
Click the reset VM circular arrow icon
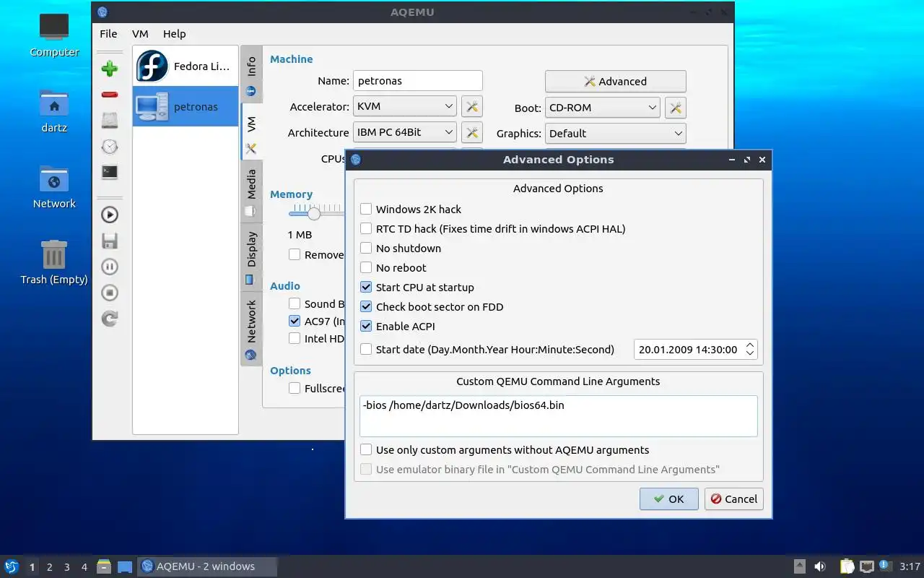click(x=110, y=319)
